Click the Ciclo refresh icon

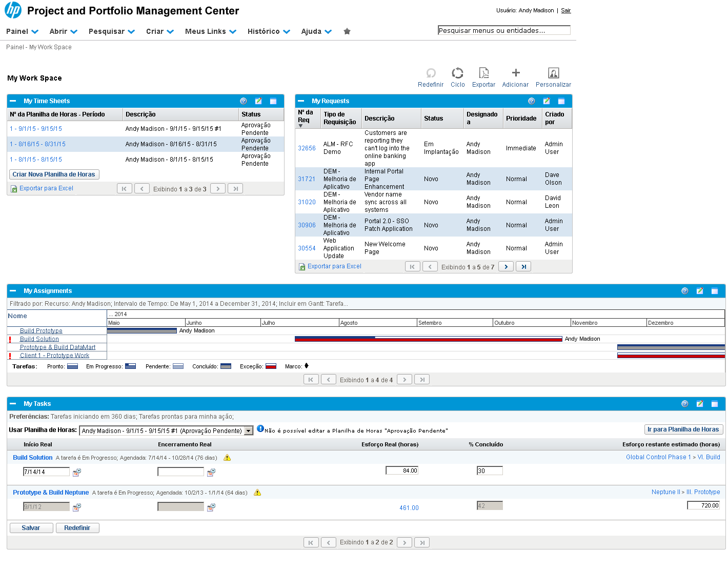457,73
